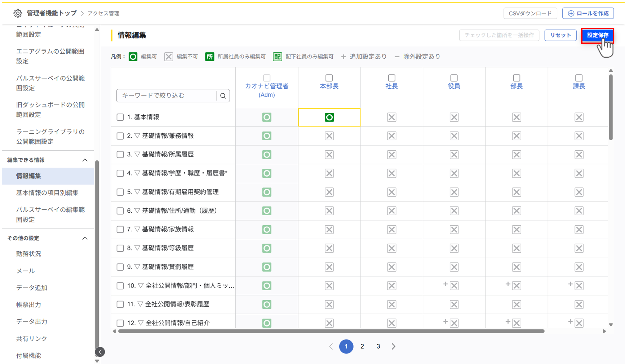The image size is (625, 364).
Task: Click the CSVダウンロード button
Action: point(530,13)
